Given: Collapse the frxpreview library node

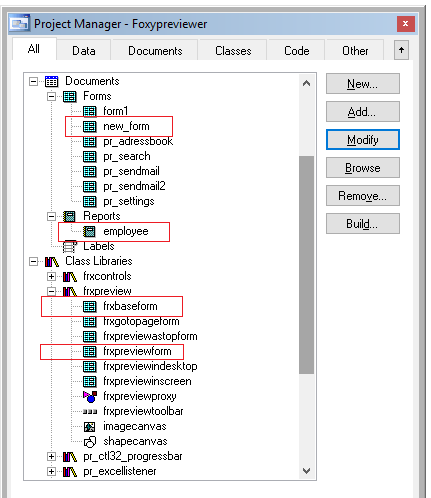Looking at the screenshot, I should [x=51, y=291].
